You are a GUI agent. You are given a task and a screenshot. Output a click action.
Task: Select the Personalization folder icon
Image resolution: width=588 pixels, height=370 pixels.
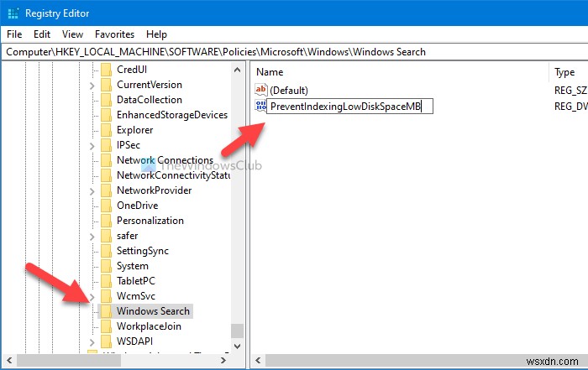(106, 221)
